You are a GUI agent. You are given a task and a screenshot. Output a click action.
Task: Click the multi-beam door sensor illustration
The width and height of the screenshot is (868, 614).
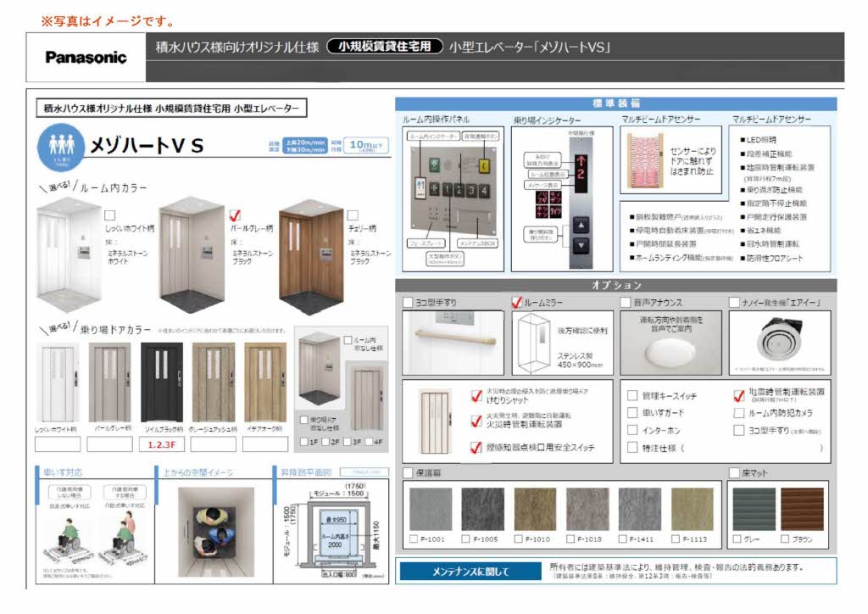[645, 161]
